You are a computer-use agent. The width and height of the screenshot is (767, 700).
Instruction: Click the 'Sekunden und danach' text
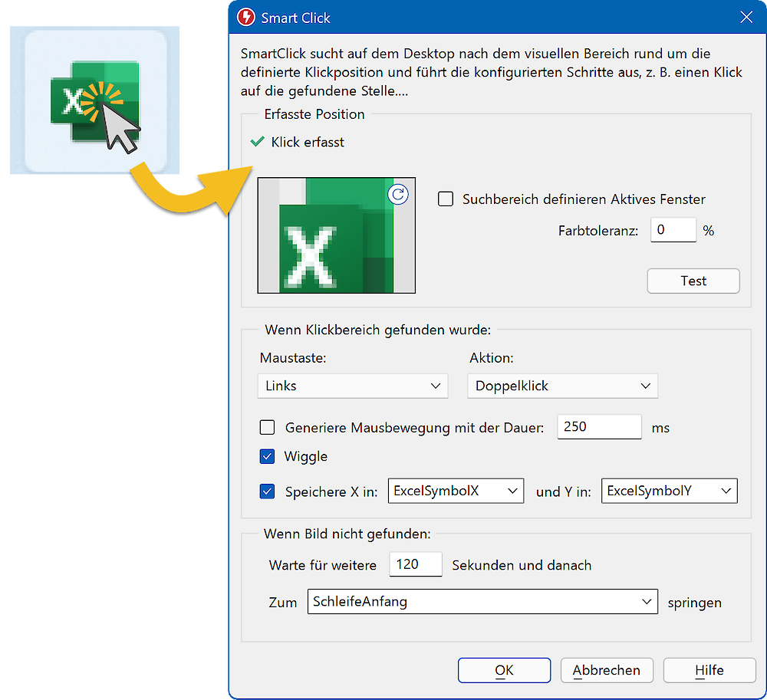tap(522, 566)
